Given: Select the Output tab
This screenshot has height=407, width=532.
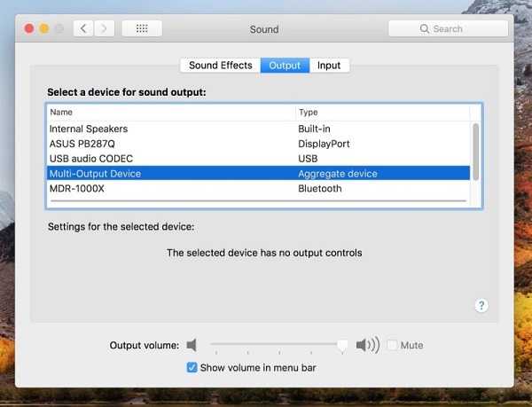Looking at the screenshot, I should (285, 65).
